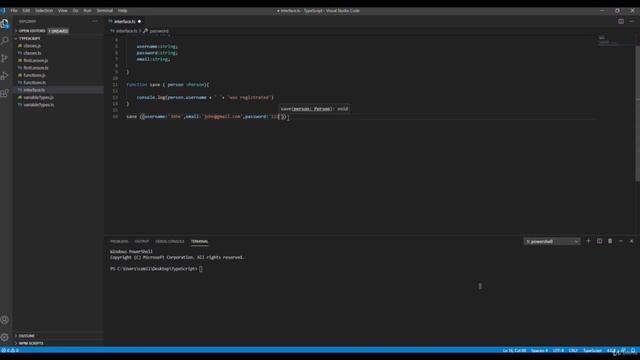Click the PowerShell terminal prompt line
Image resolution: width=640 pixels, height=360 pixels.
156,269
